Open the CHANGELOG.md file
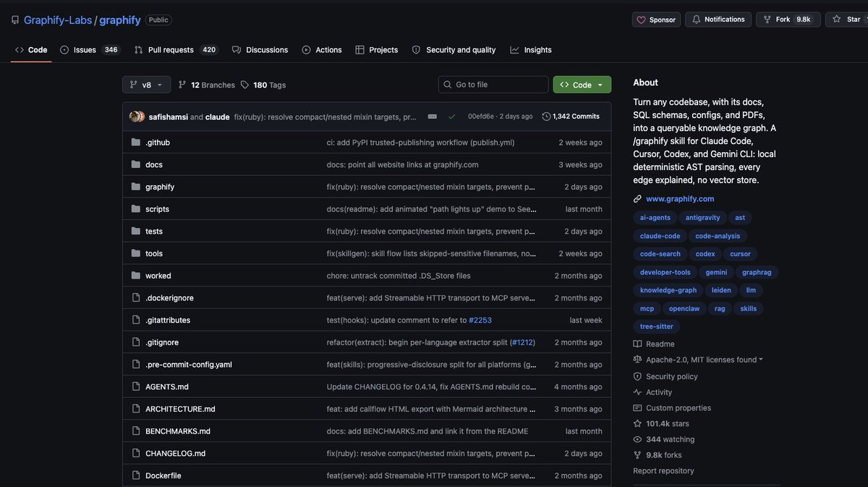The height and width of the screenshot is (487, 868). tap(176, 454)
